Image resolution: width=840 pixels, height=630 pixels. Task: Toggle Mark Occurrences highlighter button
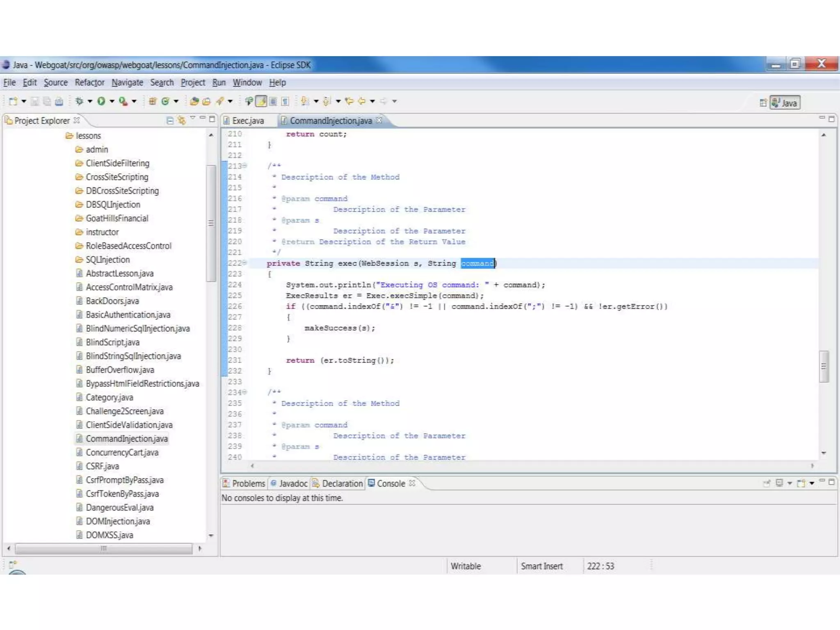(x=261, y=101)
